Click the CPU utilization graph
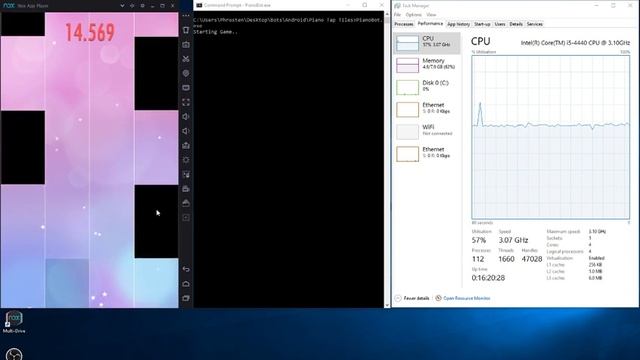This screenshot has height=360, width=640. click(x=551, y=137)
